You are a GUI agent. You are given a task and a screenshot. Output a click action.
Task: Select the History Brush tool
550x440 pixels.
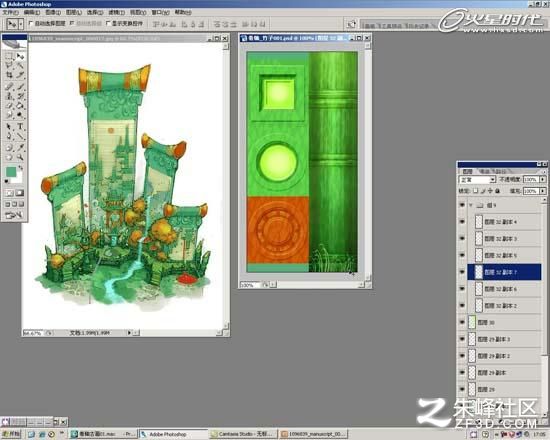tap(20, 96)
